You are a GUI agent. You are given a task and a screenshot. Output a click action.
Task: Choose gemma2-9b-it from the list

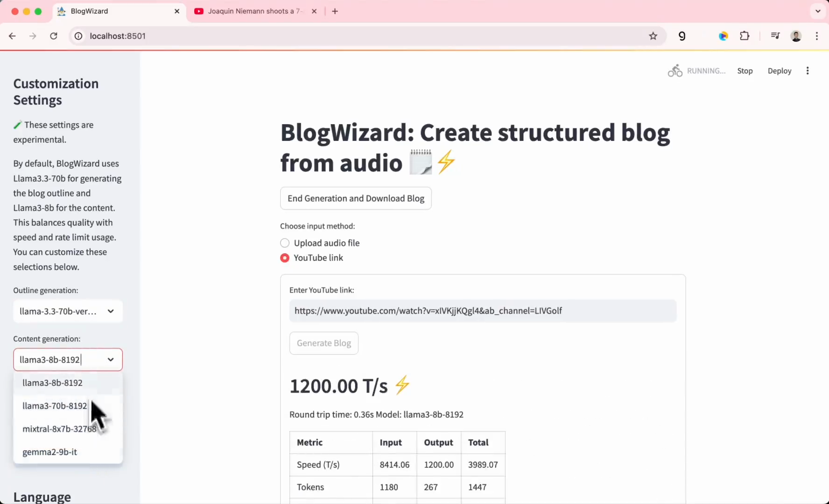[68, 452]
